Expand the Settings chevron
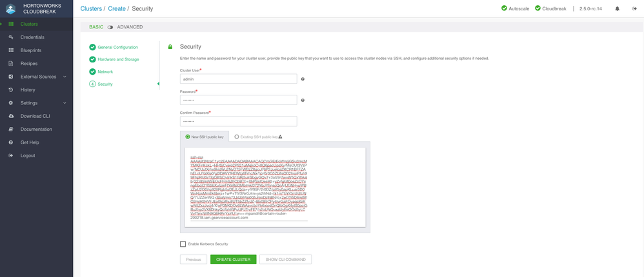 click(65, 103)
